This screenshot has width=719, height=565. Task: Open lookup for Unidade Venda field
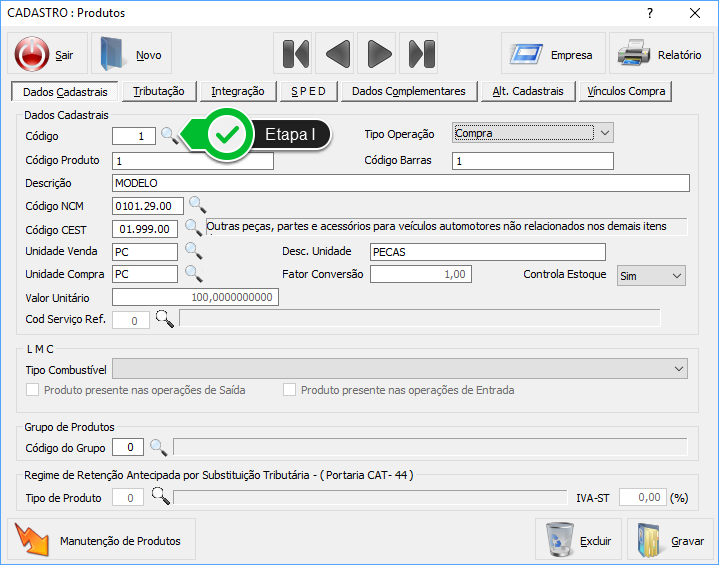click(193, 251)
